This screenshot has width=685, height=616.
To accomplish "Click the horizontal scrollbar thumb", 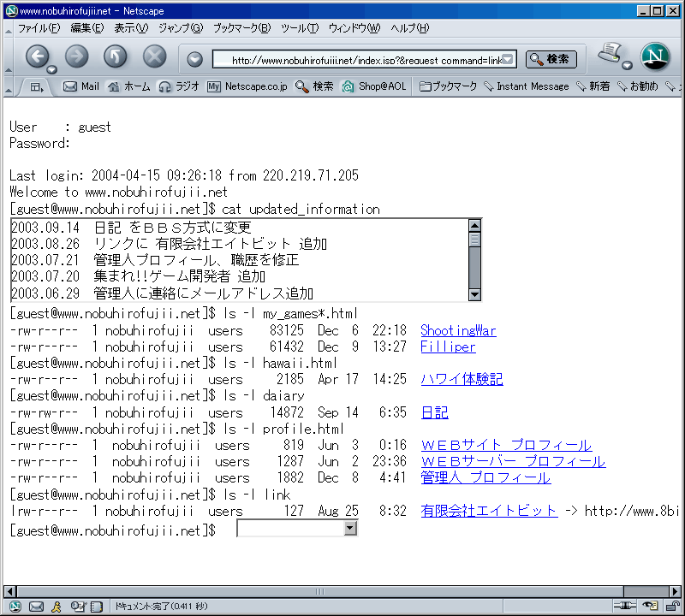I will pos(319,591).
